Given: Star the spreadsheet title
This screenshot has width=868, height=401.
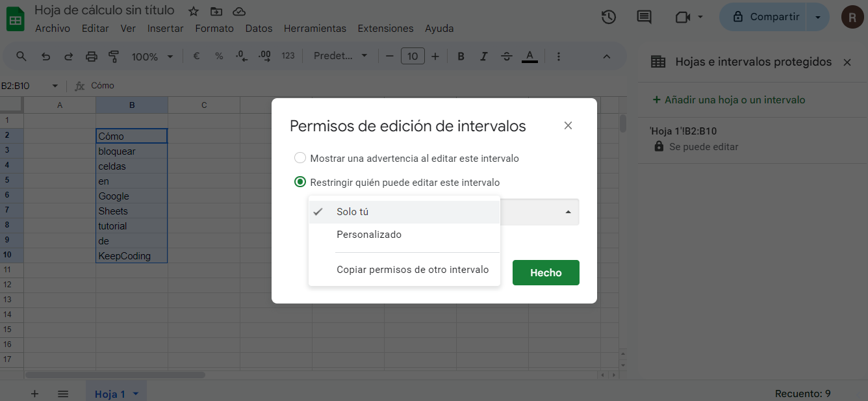Looking at the screenshot, I should click(194, 11).
